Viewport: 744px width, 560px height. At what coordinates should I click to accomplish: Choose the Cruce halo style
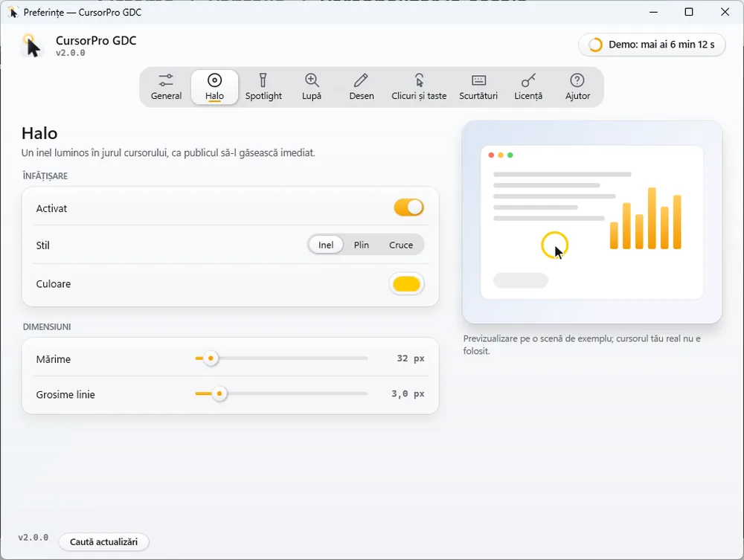pyautogui.click(x=401, y=245)
